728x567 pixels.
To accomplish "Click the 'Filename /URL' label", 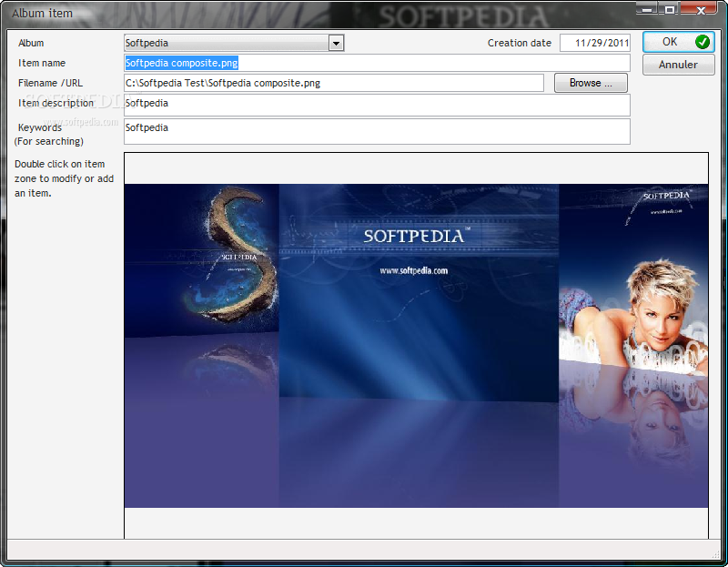I will 50,83.
